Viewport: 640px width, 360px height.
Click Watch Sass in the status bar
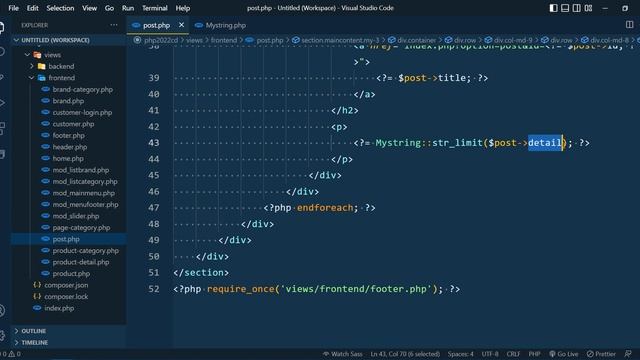tap(342, 354)
